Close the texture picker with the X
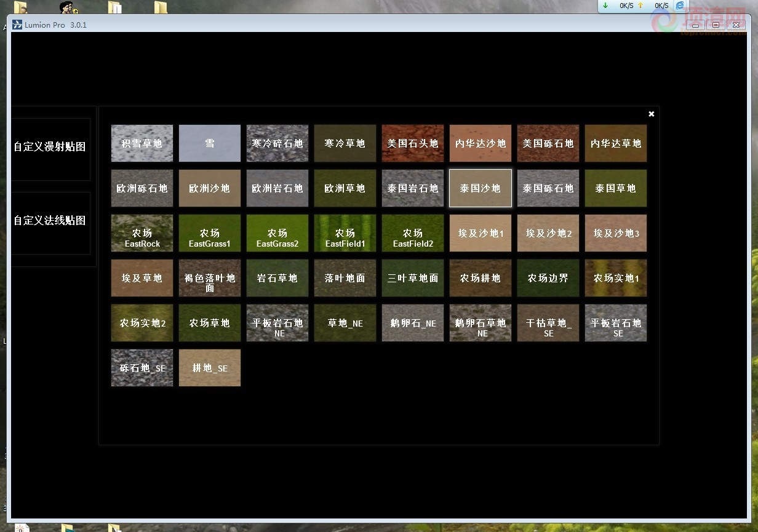 652,114
